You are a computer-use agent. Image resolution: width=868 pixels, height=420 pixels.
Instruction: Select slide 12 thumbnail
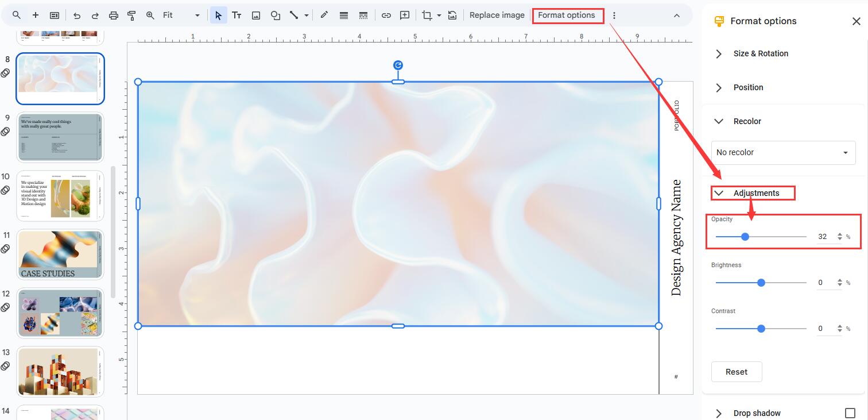[x=60, y=313]
